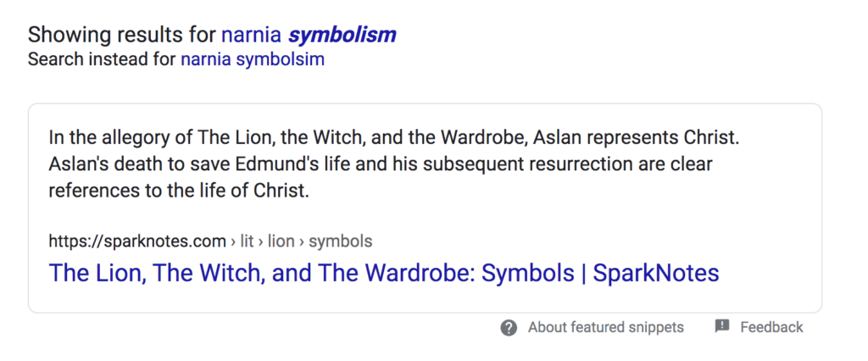Click the 'symbols' breadcrumb segment
Viewport: 868px width, 361px height.
340,242
